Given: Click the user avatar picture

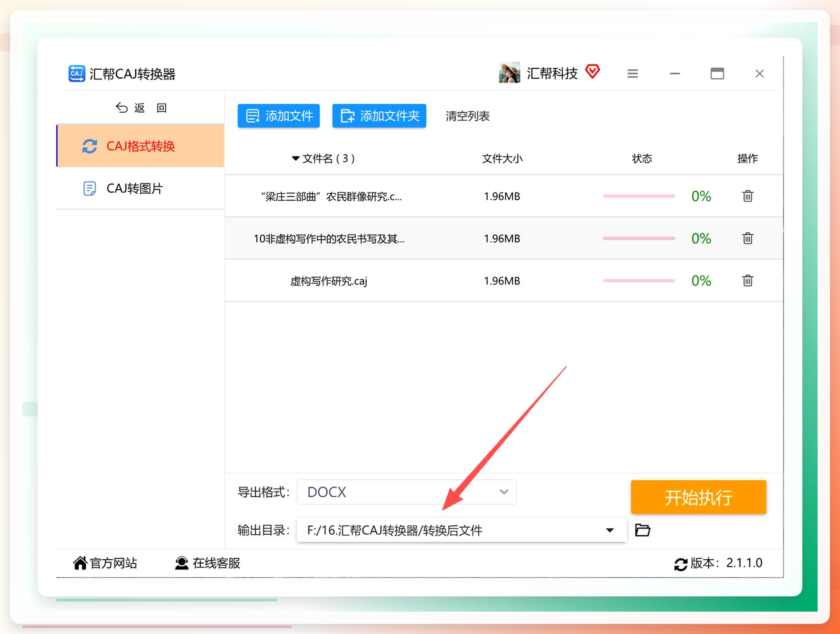Looking at the screenshot, I should 510,73.
